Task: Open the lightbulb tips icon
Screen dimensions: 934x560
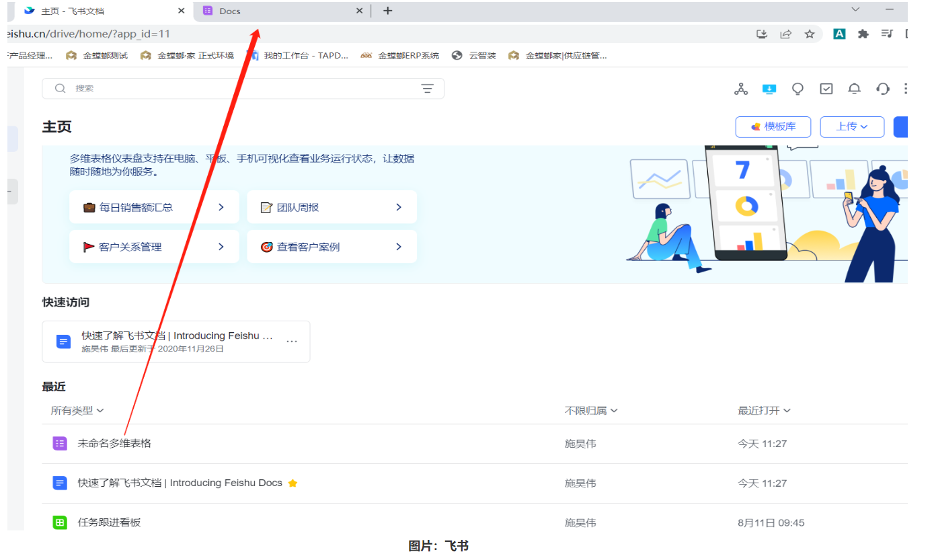Action: (798, 89)
